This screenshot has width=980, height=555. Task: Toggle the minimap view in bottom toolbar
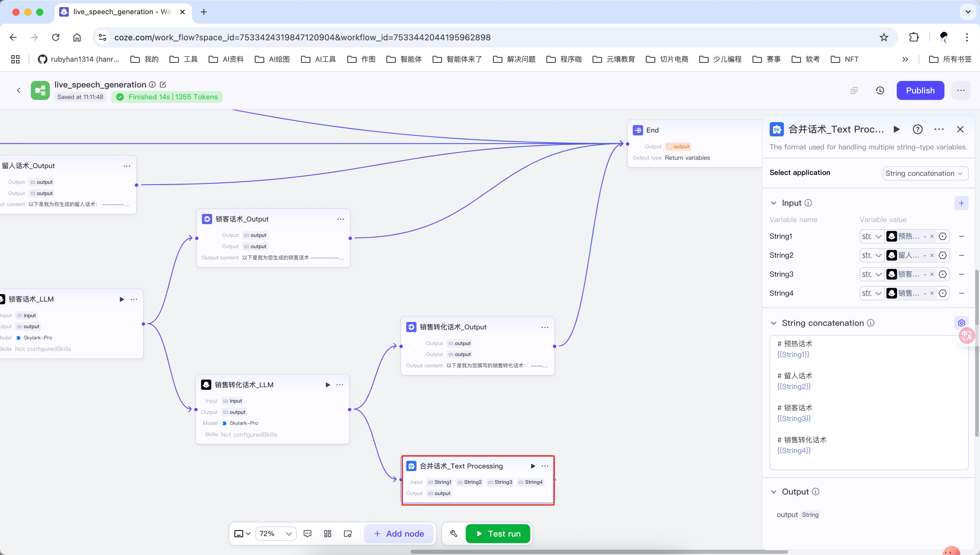click(348, 534)
